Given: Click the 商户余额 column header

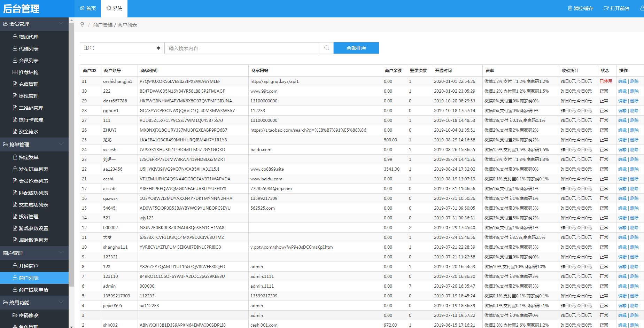Looking at the screenshot, I should [x=393, y=70].
